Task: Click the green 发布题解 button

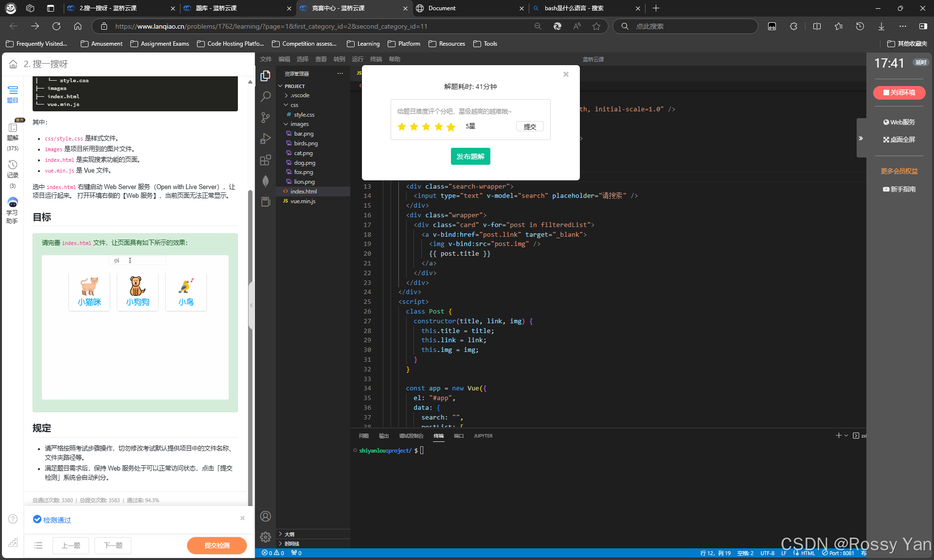Action: (470, 157)
